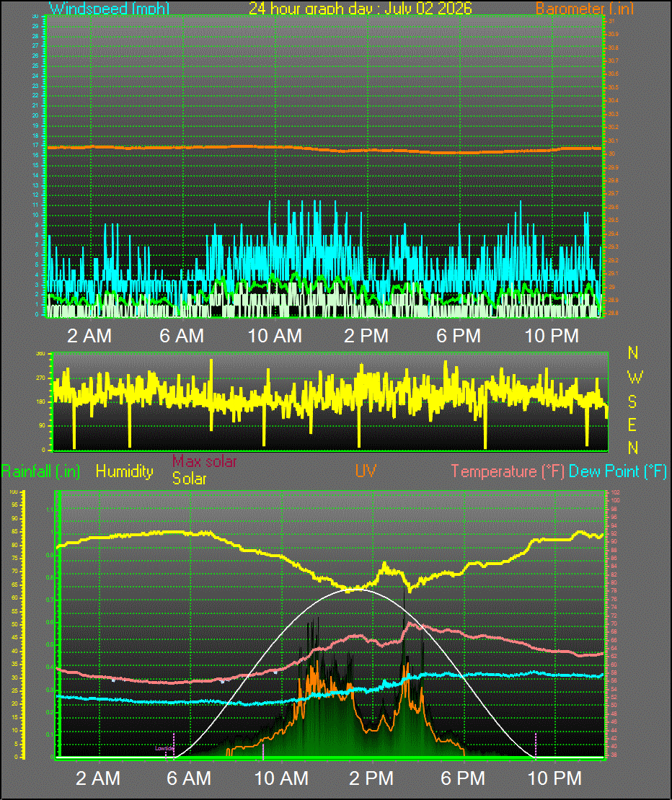Select the "10 PM" label under the temperature graph
672x800 pixels.
pos(554,778)
